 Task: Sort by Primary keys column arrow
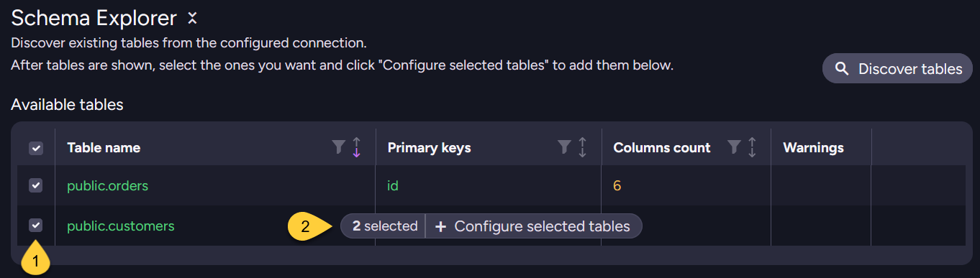tap(582, 147)
